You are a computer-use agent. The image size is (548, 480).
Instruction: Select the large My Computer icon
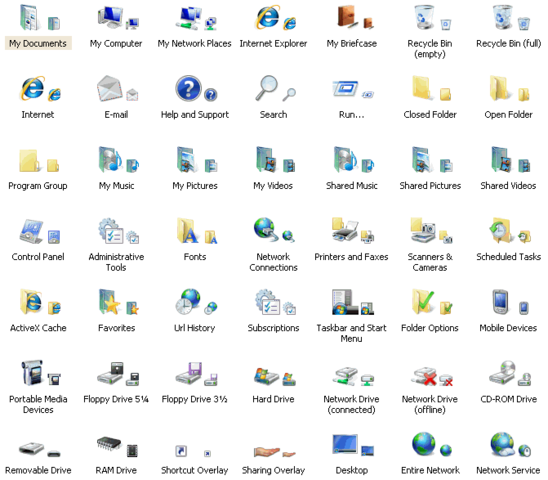coord(110,17)
